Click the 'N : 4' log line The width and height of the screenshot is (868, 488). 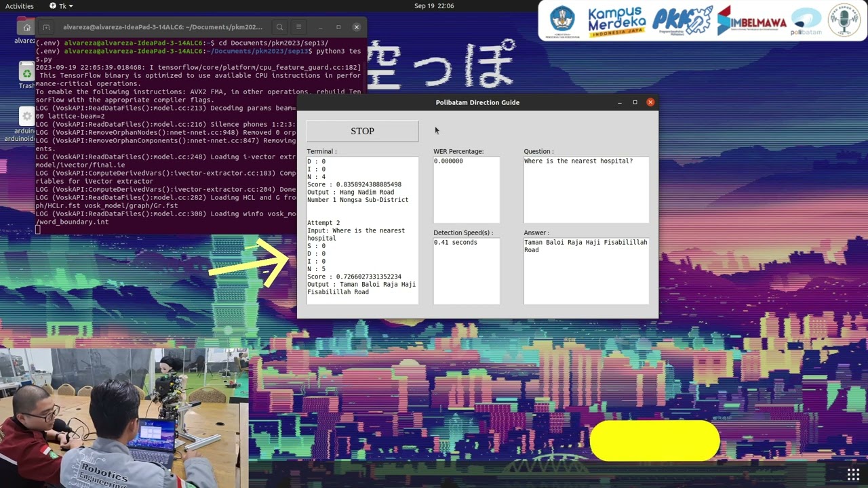pos(316,177)
